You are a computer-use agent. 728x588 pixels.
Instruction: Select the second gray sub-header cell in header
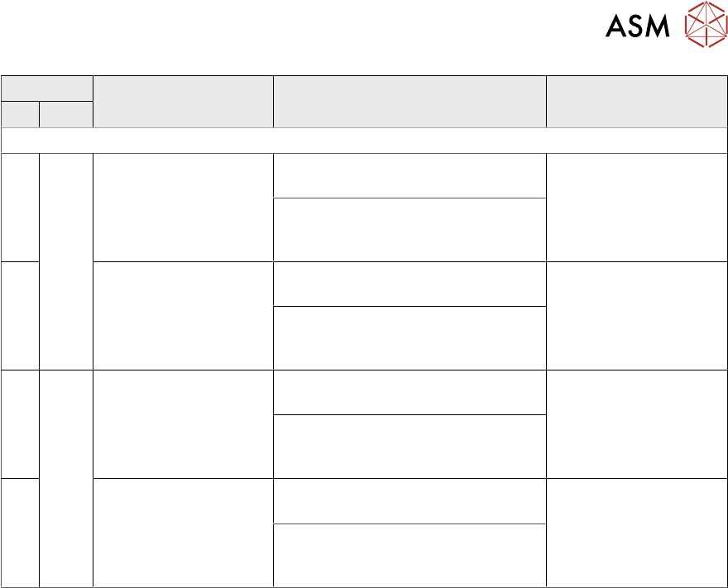pos(66,114)
